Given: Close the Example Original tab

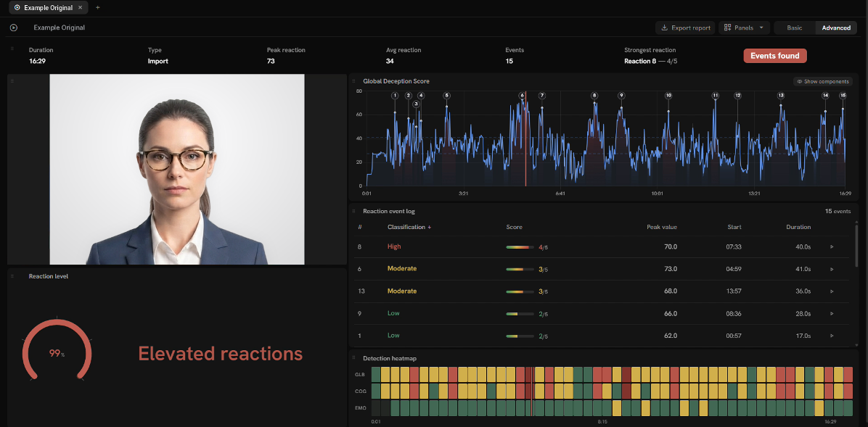Looking at the screenshot, I should [81, 8].
